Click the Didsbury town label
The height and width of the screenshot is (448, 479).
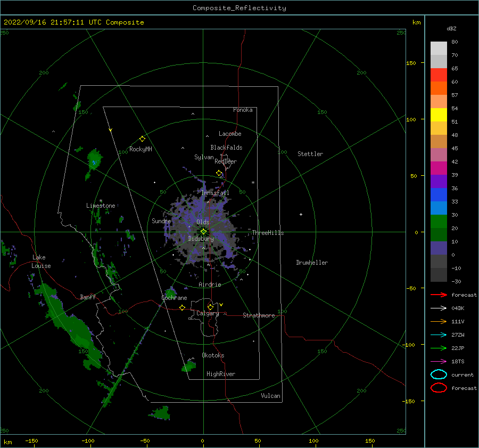click(201, 239)
